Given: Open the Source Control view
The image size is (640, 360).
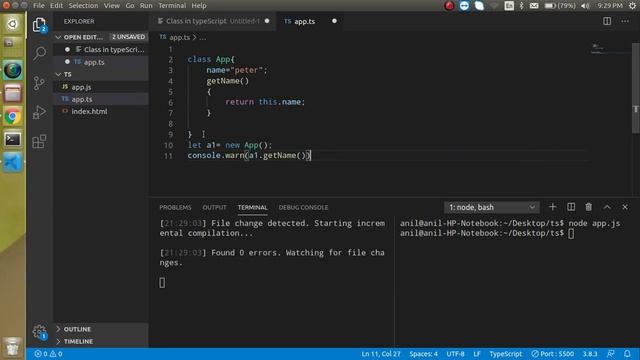Looking at the screenshot, I should point(39,83).
